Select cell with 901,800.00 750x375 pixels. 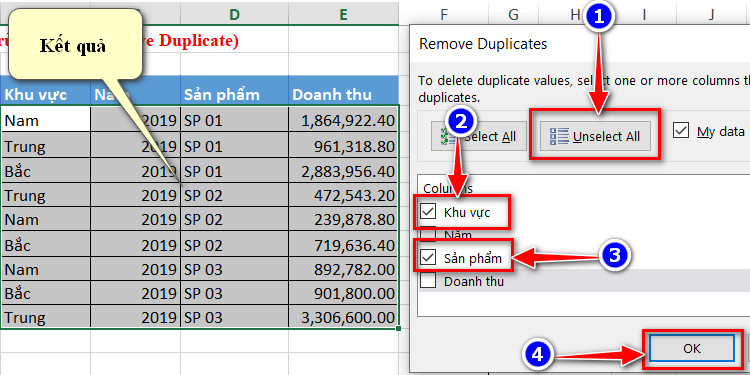(x=343, y=294)
